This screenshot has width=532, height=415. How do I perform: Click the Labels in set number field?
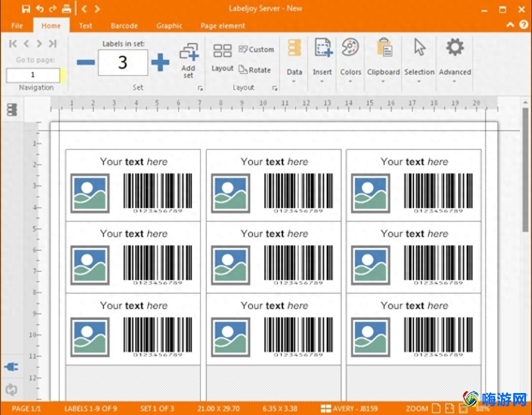click(123, 63)
